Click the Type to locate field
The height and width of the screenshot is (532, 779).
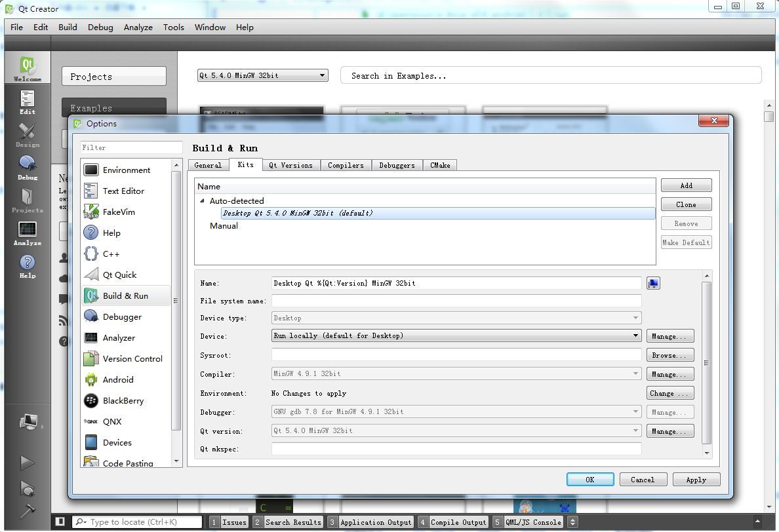coord(138,522)
